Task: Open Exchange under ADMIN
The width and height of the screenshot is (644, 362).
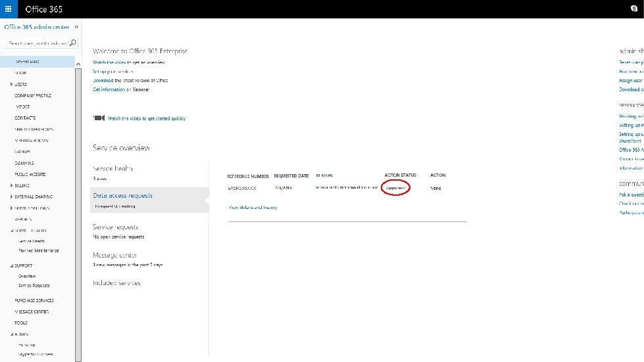Action: tap(27, 345)
